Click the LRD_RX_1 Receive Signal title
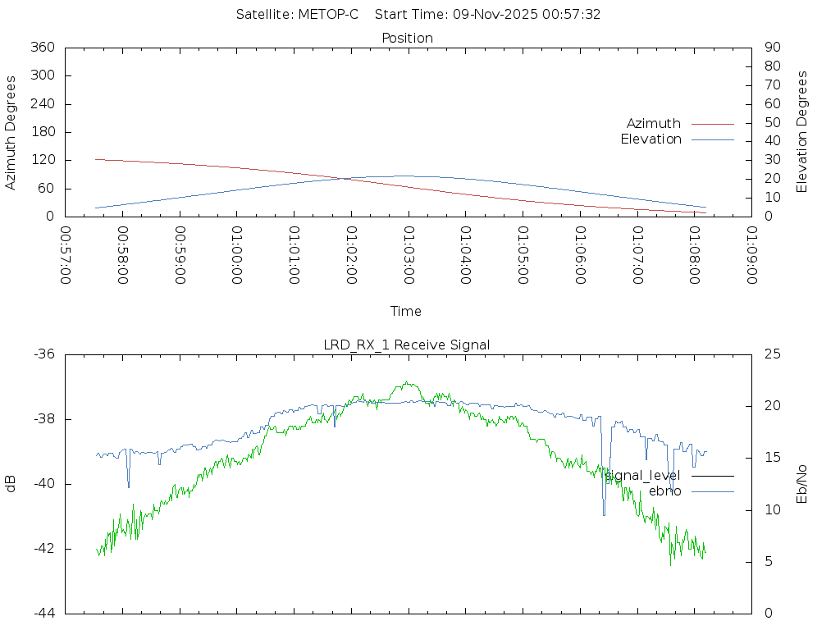The height and width of the screenshot is (630, 840). click(x=407, y=345)
